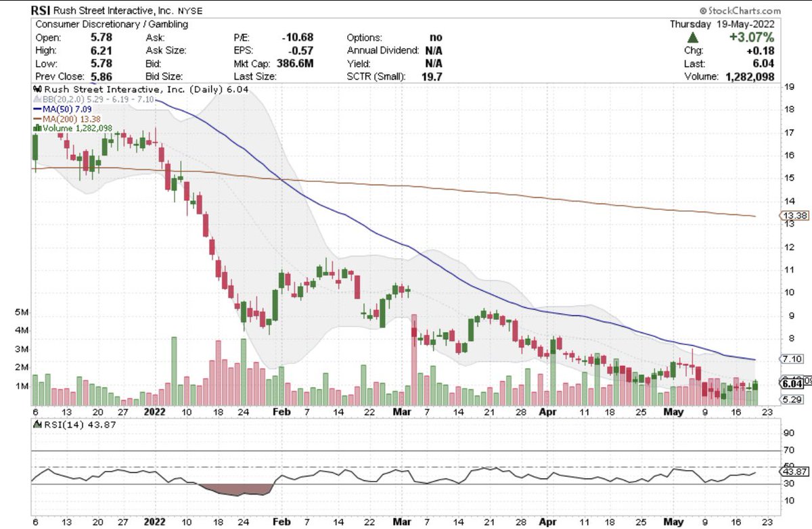The height and width of the screenshot is (529, 812).
Task: Click the Prev Close value 5.86
Action: tap(101, 76)
